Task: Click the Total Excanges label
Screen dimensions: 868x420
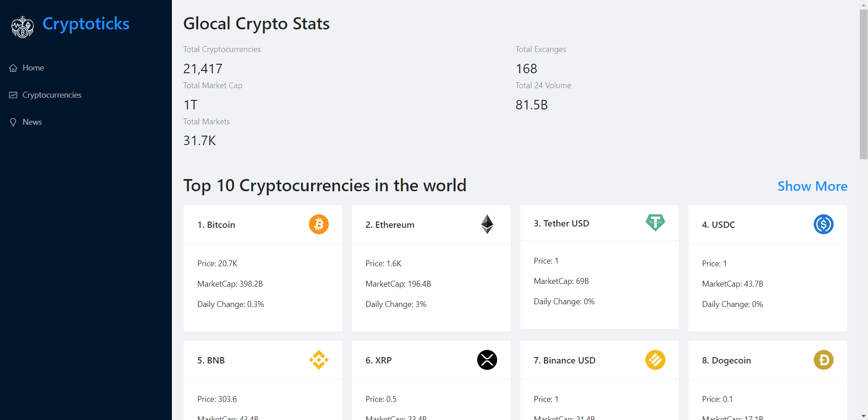Action: [x=541, y=49]
